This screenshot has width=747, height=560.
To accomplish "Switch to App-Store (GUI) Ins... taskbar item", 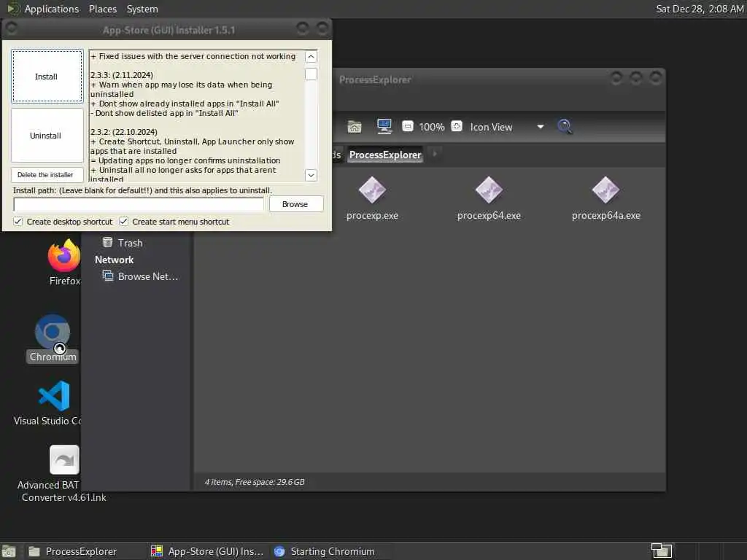I will (x=207, y=551).
